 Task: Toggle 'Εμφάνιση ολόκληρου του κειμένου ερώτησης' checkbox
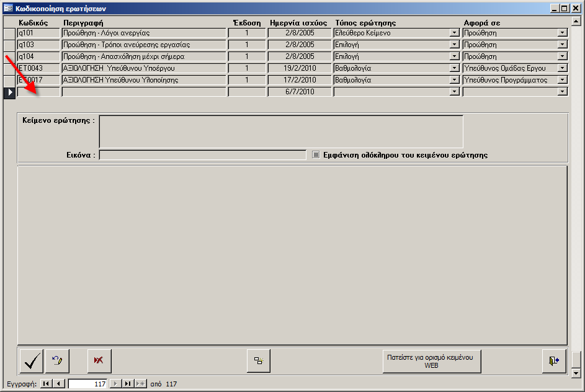click(316, 155)
